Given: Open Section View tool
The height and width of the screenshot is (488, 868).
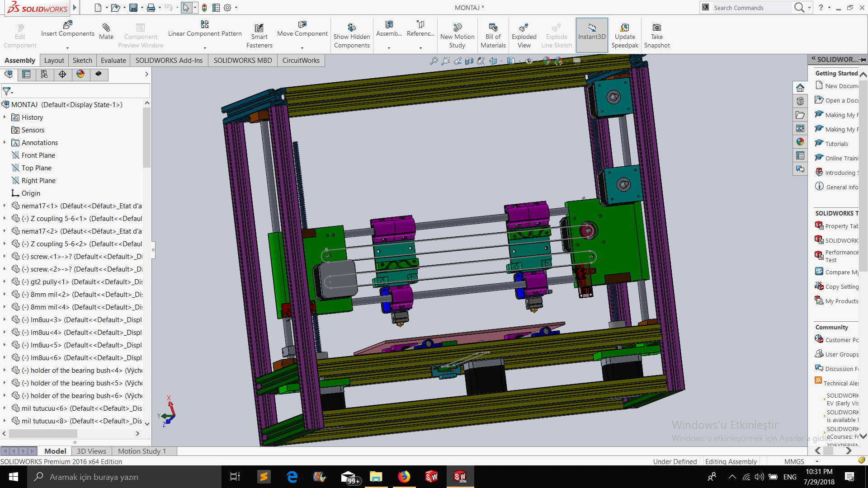Looking at the screenshot, I should 469,61.
